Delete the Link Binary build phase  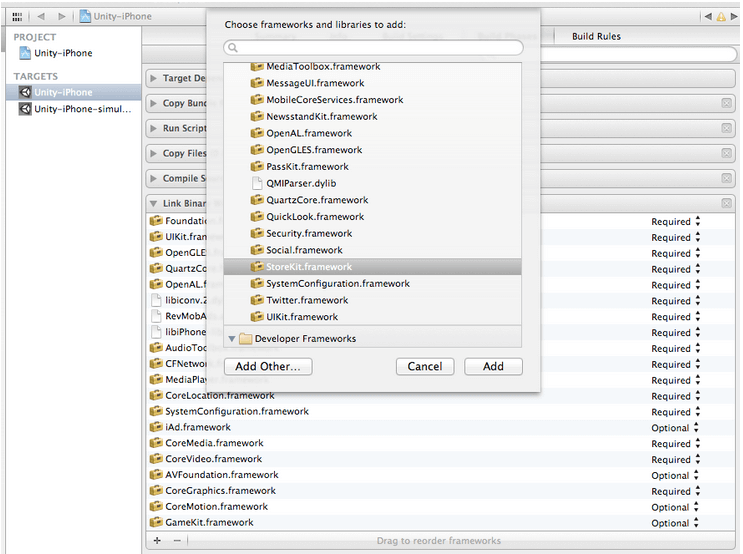coord(726,204)
